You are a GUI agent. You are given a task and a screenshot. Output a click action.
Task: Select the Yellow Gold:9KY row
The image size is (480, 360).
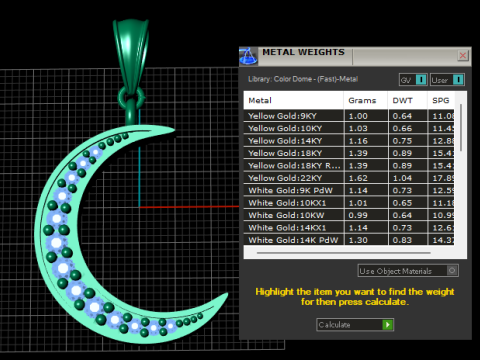click(349, 116)
